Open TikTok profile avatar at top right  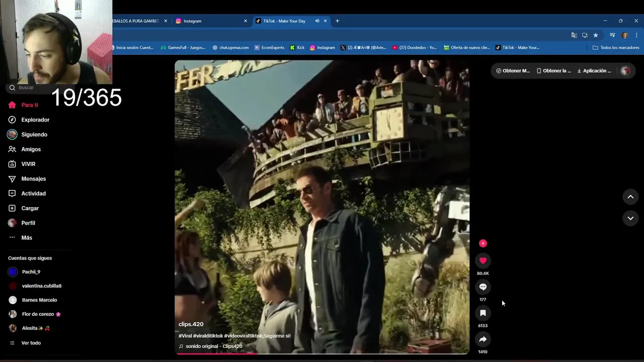625,71
